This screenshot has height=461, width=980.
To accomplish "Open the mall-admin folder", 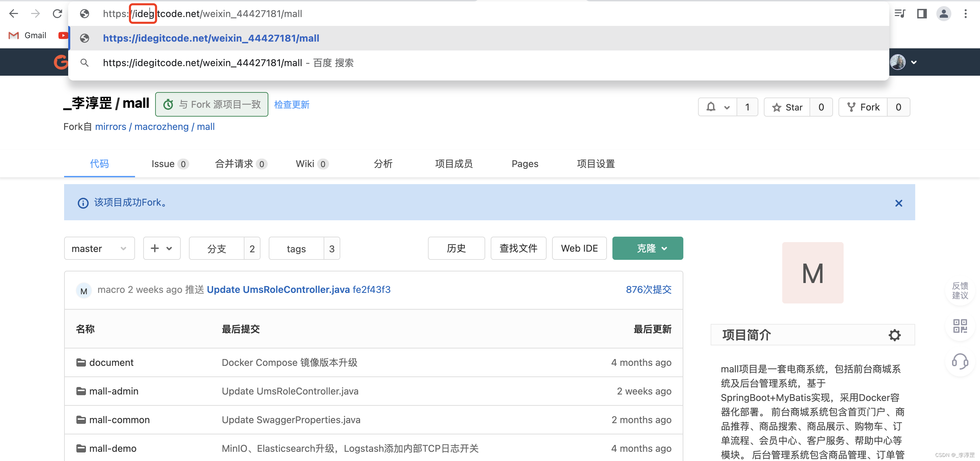I will pos(114,391).
